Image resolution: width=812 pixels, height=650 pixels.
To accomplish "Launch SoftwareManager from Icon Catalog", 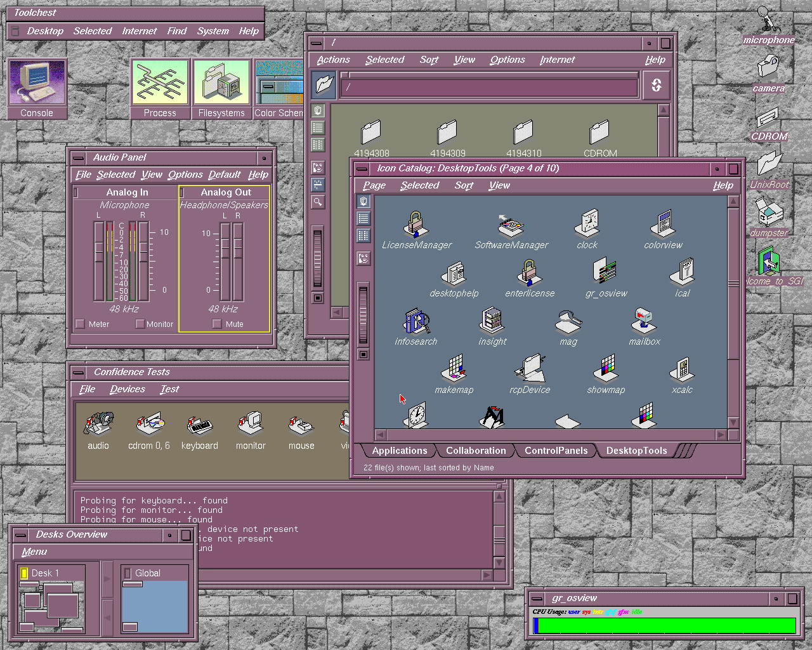I will pos(511,225).
